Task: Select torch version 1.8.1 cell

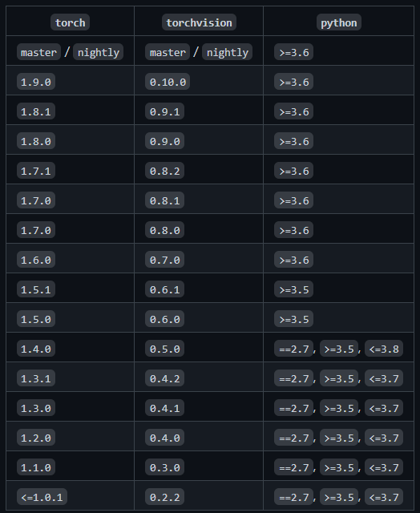Action: click(36, 111)
